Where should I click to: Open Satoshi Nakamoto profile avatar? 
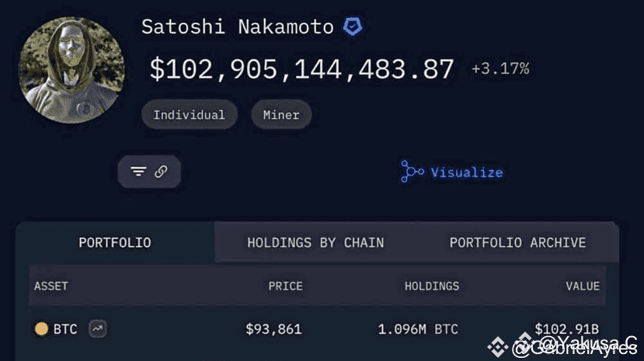tap(72, 70)
